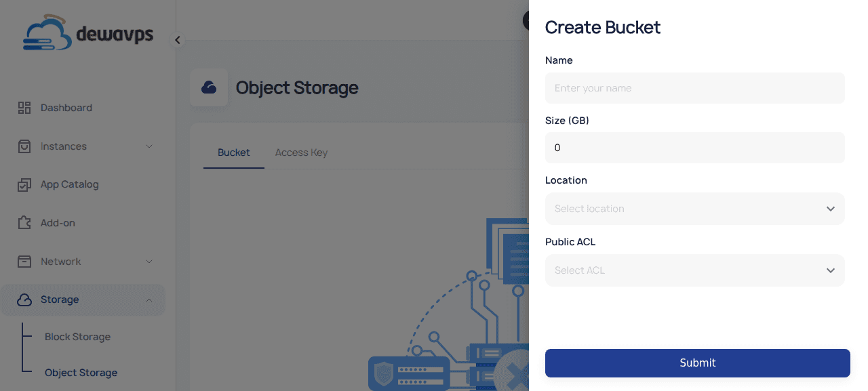Select the Network icon in sidebar
This screenshot has width=868, height=391.
pyautogui.click(x=24, y=261)
